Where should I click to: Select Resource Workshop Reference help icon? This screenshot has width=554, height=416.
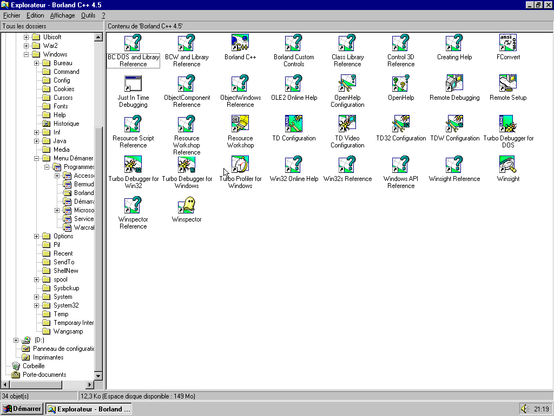pyautogui.click(x=187, y=124)
